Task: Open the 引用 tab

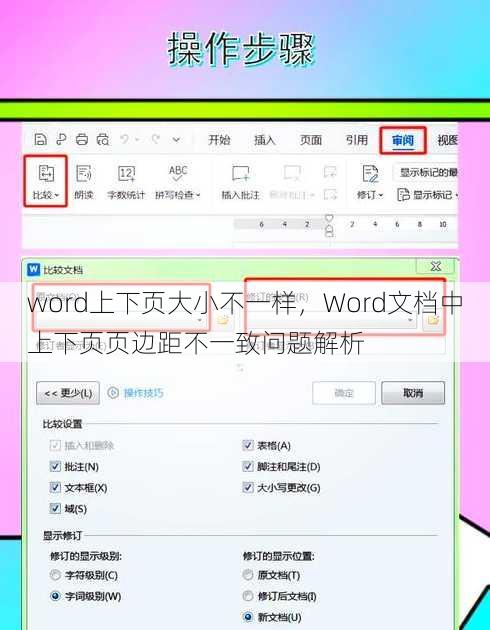Action: pos(357,140)
